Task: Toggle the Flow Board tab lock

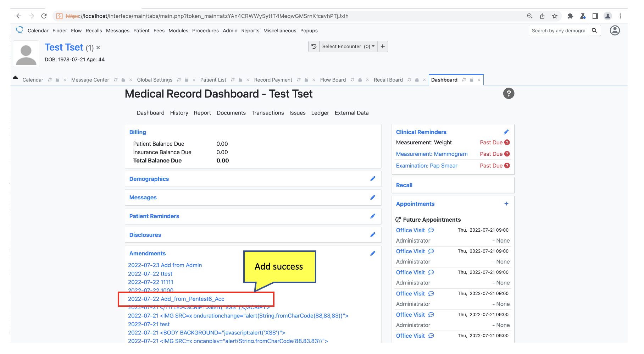Action: point(360,80)
